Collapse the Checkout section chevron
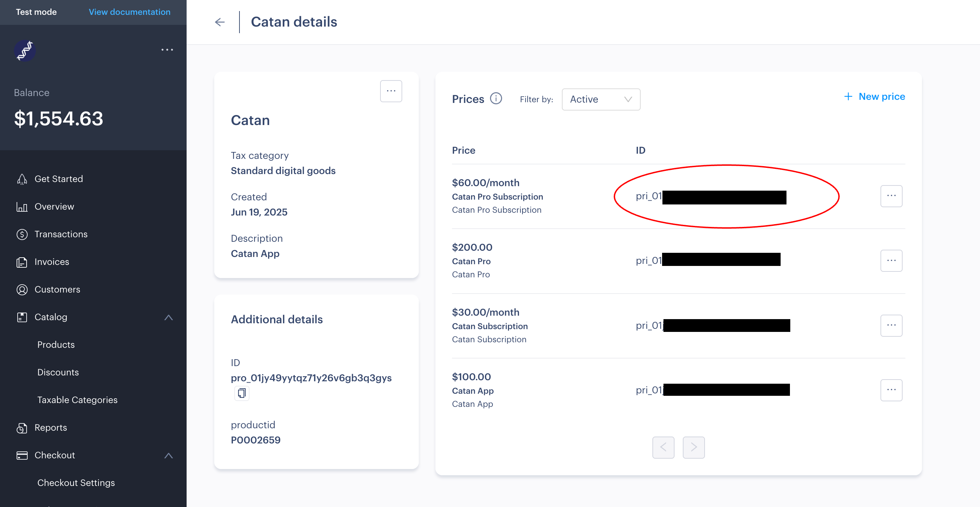Image resolution: width=980 pixels, height=507 pixels. 169,456
